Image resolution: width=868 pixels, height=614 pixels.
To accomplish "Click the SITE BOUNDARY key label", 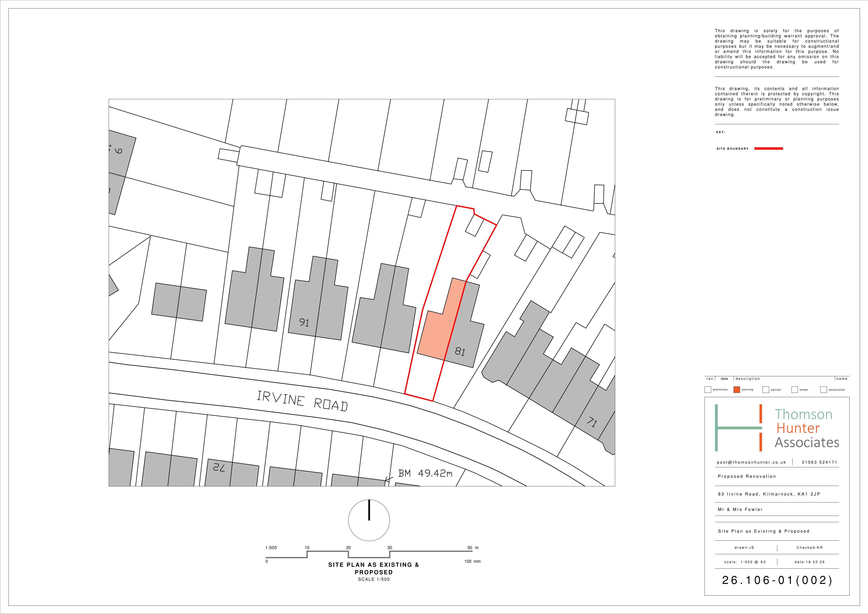I will coord(732,149).
